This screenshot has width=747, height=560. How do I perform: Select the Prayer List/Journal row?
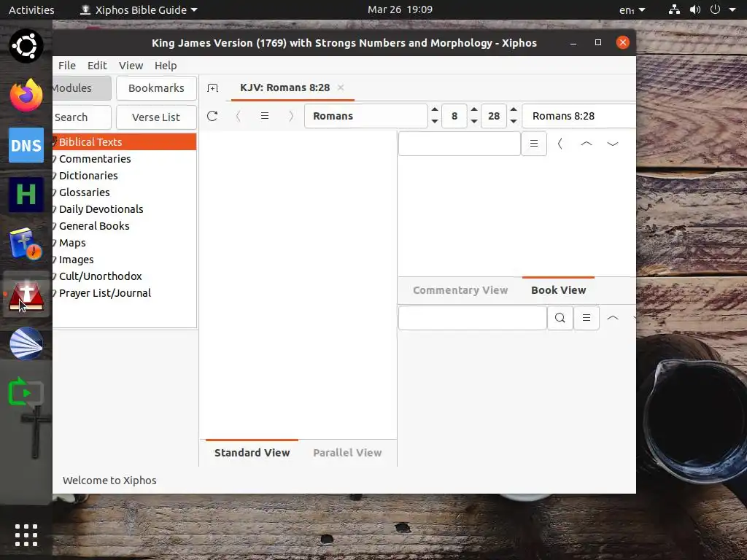coord(124,293)
